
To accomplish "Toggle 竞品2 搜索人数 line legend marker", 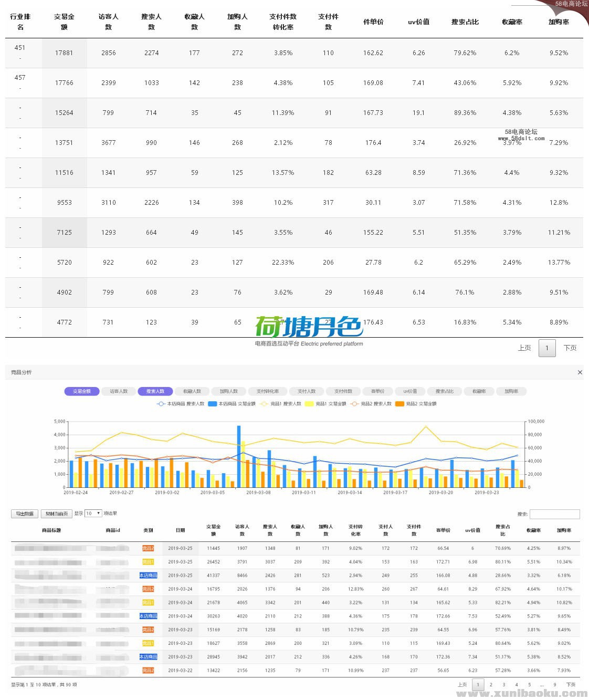I will pos(355,404).
